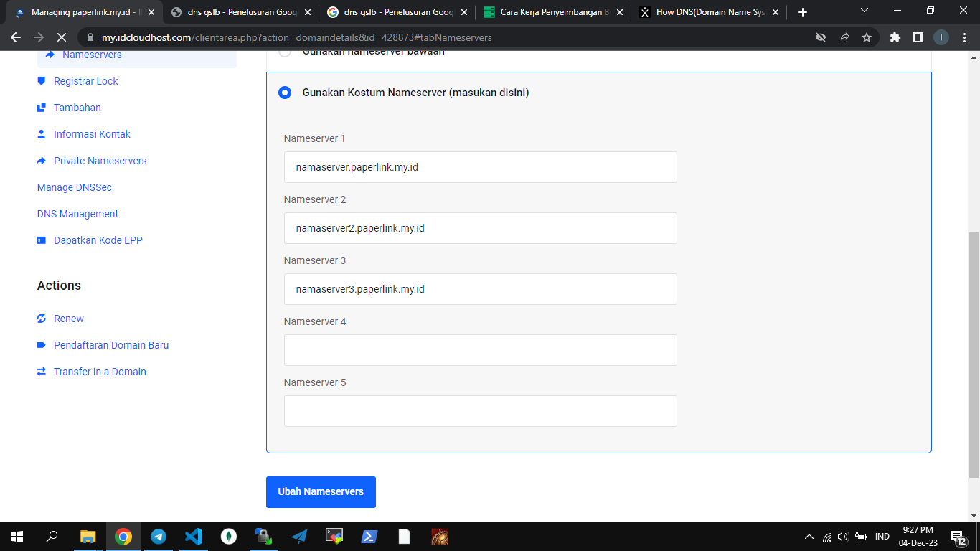Click the Registrar Lock shield icon
Viewport: 980px width, 551px height.
tap(41, 81)
